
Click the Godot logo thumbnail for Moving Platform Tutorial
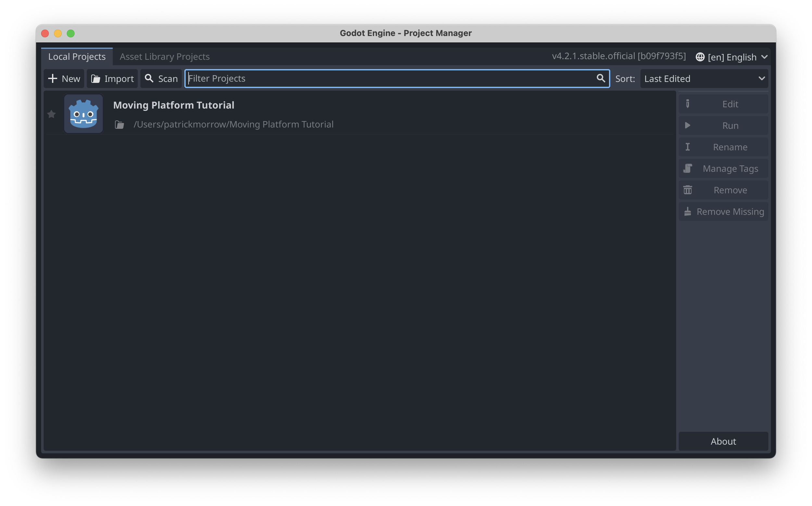(x=83, y=114)
